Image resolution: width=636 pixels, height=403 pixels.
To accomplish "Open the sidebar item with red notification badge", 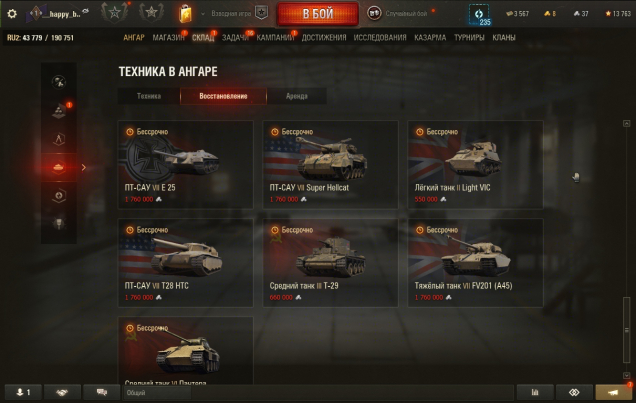I will pyautogui.click(x=59, y=111).
